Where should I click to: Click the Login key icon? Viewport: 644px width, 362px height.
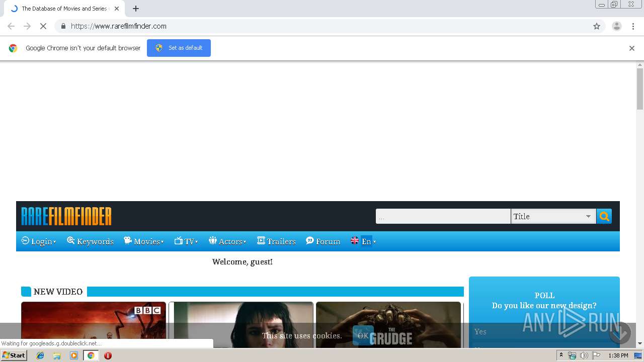25,241
